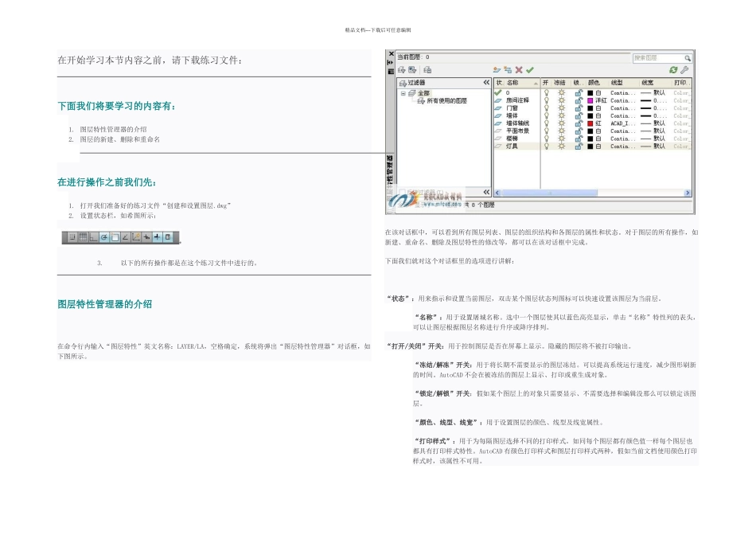
Task: Click the new layer frozen in viewports icon
Action: pyautogui.click(x=508, y=70)
